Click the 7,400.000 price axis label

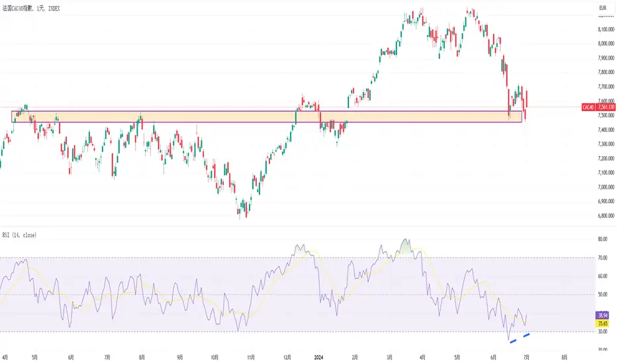point(606,130)
